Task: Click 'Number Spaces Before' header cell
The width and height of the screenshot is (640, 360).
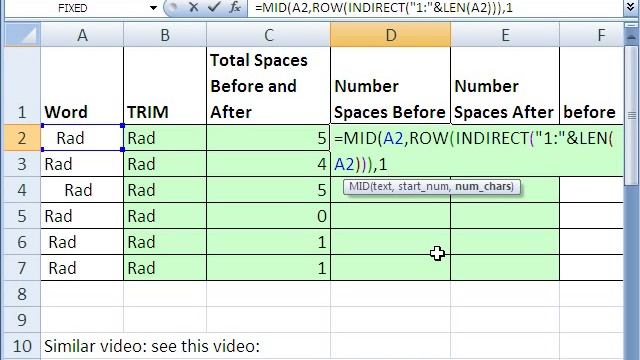Action: click(391, 86)
